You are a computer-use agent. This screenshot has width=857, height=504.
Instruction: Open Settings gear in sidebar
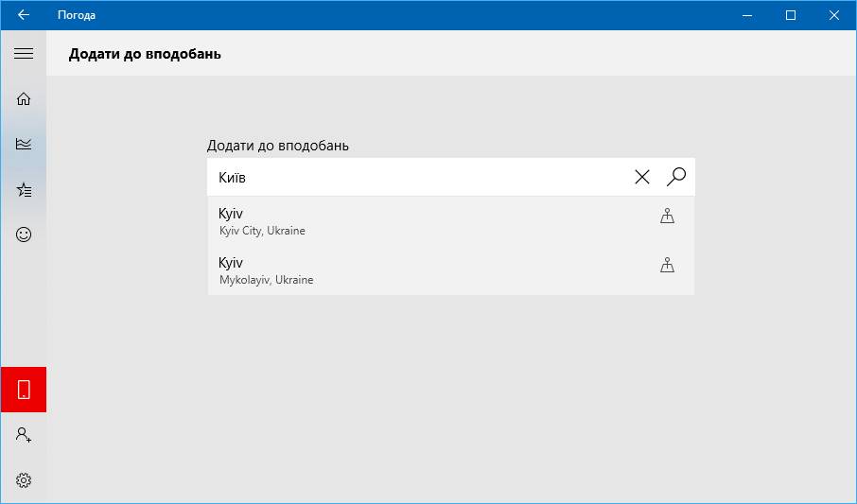(x=24, y=480)
